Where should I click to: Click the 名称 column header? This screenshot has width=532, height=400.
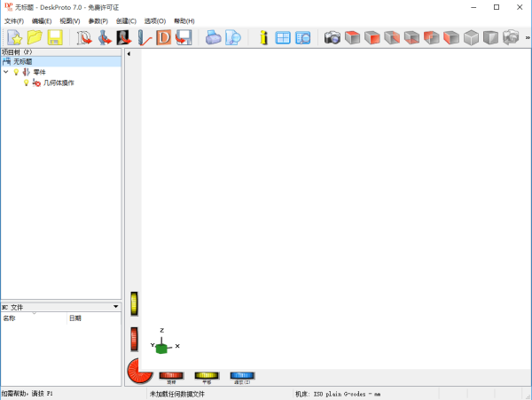9,317
